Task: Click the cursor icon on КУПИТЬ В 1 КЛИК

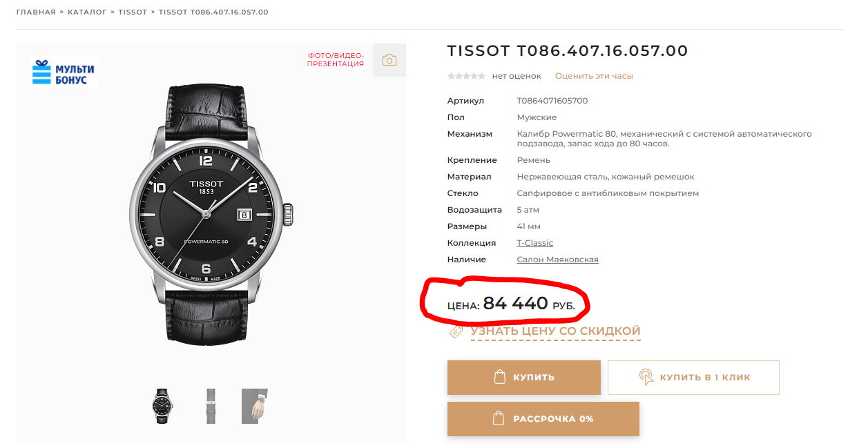Action: point(646,377)
